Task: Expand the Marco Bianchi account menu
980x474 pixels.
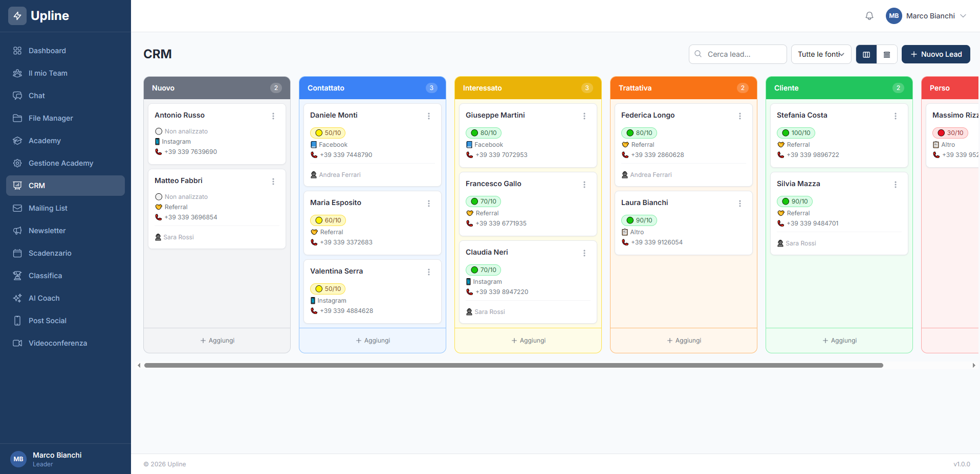Action: tap(926, 15)
